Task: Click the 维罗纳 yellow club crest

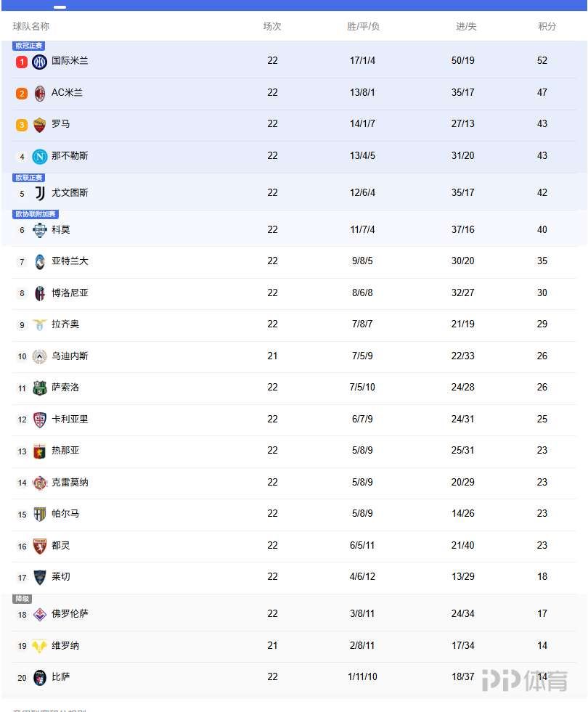Action: (40, 646)
